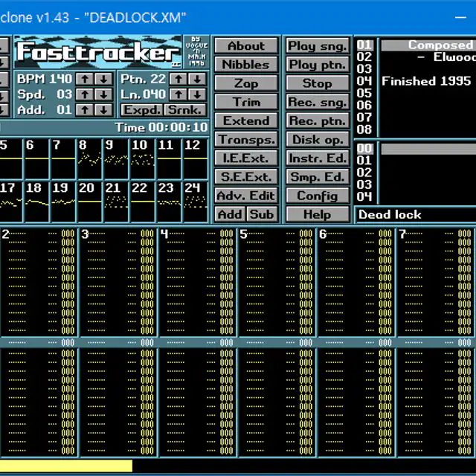Open the Extend view
Screen dimensions: 476x476
coord(246,120)
